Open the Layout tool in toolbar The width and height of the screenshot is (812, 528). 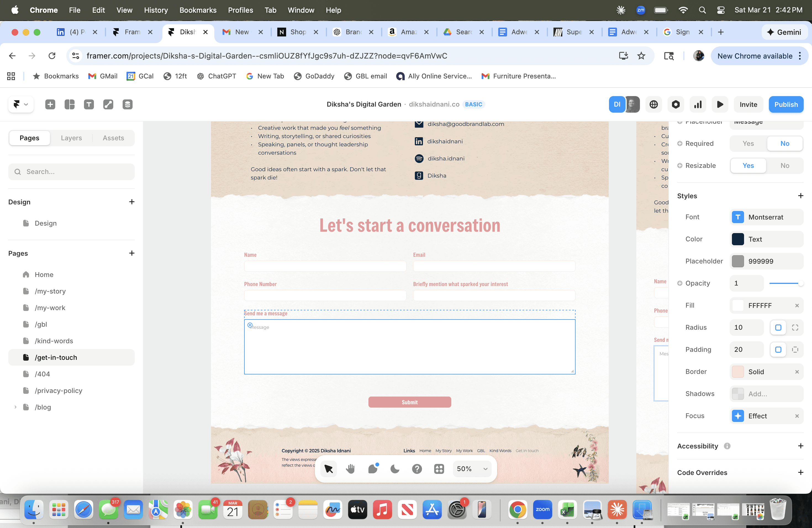(x=70, y=104)
